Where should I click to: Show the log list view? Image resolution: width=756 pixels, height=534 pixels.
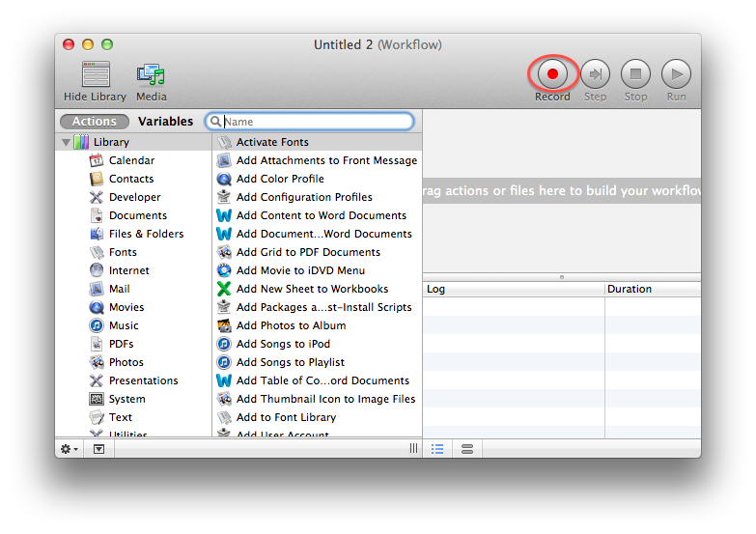437,449
